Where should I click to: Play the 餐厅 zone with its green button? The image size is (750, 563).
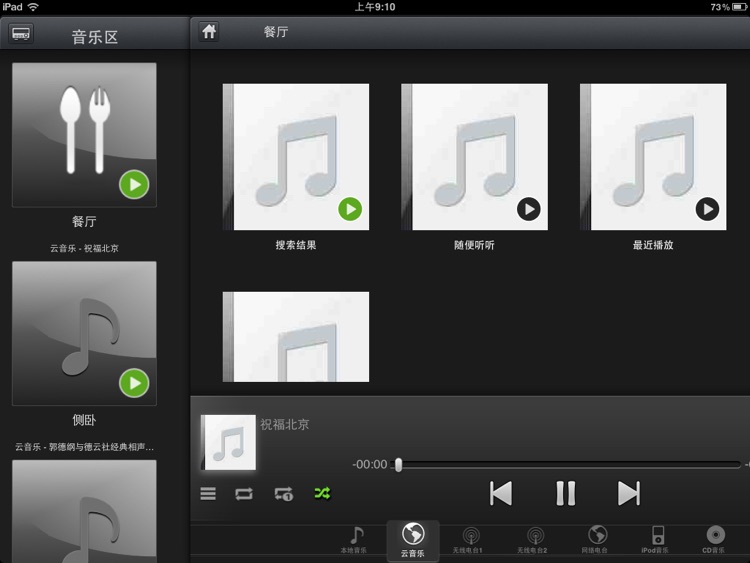coord(134,185)
